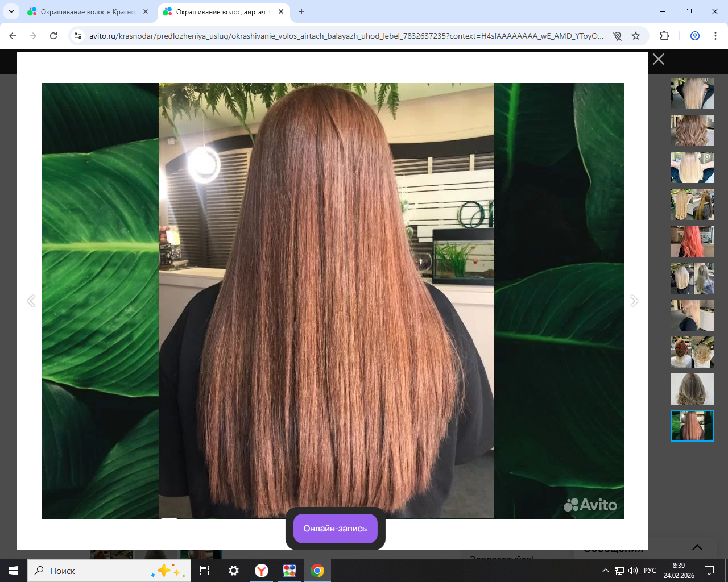Expand the messages panel chevron
The width and height of the screenshot is (728, 582).
[x=697, y=547]
